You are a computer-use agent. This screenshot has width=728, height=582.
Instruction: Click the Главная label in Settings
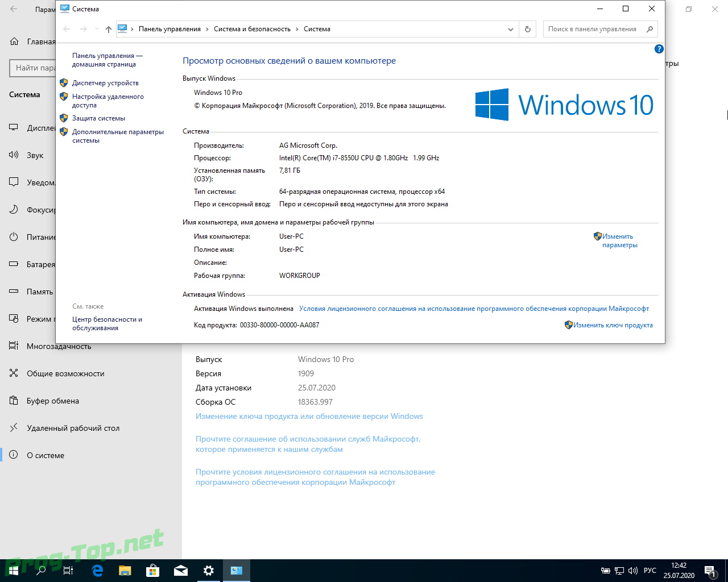point(42,41)
